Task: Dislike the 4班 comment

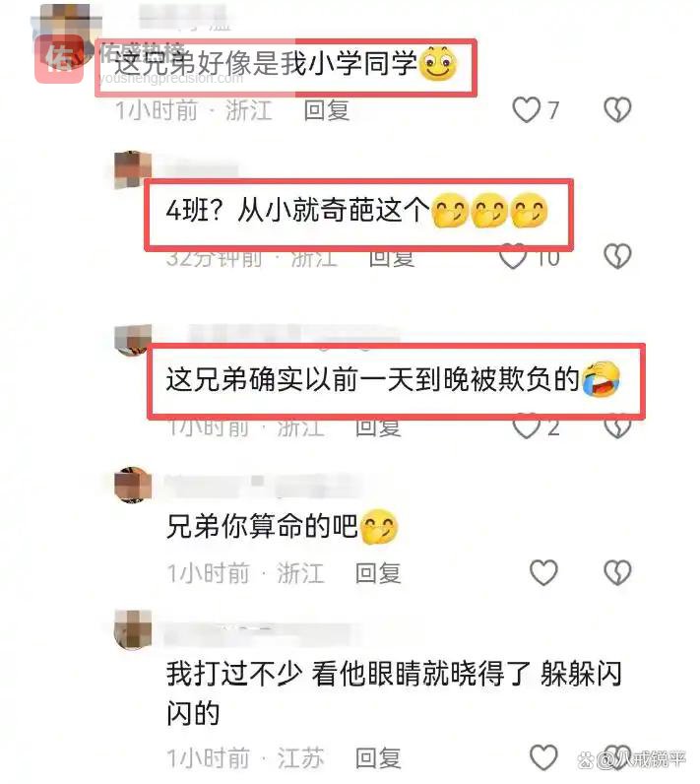Action: coord(617,256)
